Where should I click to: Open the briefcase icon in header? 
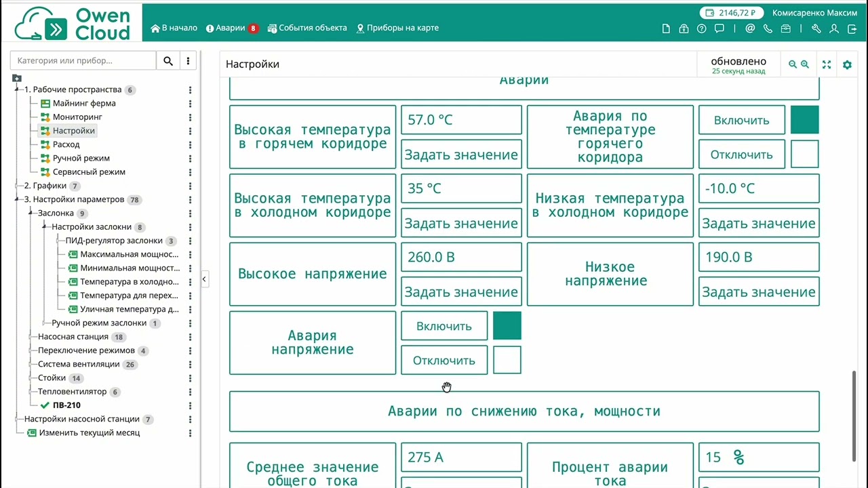coord(786,28)
